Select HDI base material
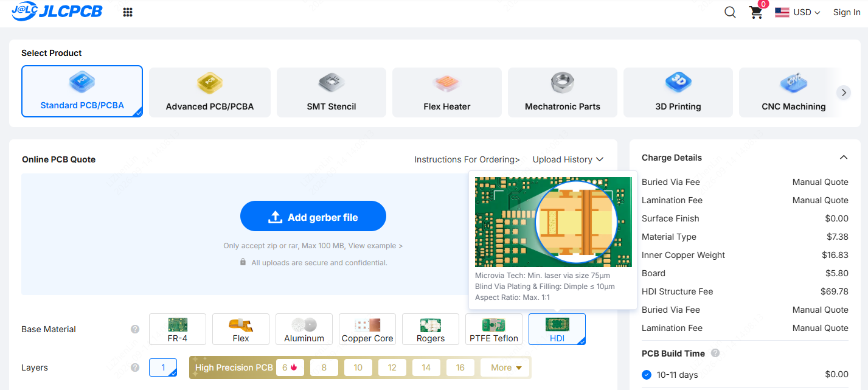 [x=557, y=329]
